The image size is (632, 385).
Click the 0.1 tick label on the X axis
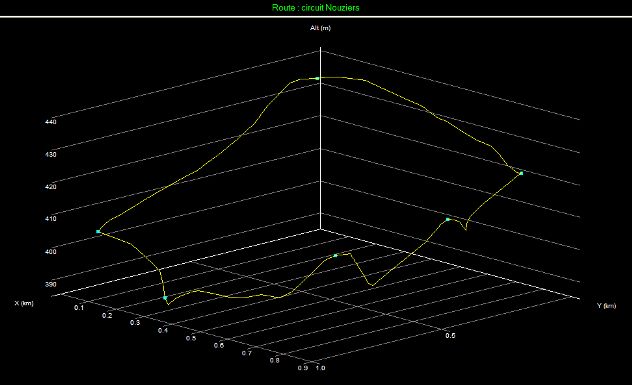click(x=79, y=308)
